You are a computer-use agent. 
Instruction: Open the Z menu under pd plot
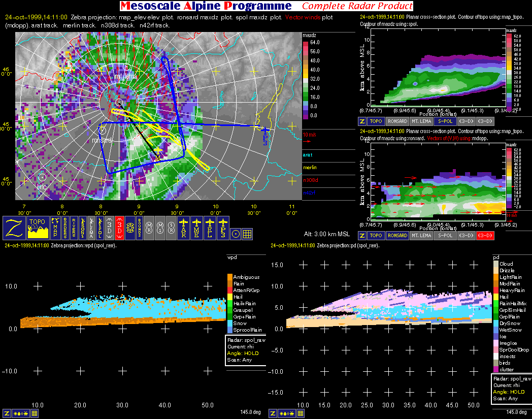tap(273, 413)
